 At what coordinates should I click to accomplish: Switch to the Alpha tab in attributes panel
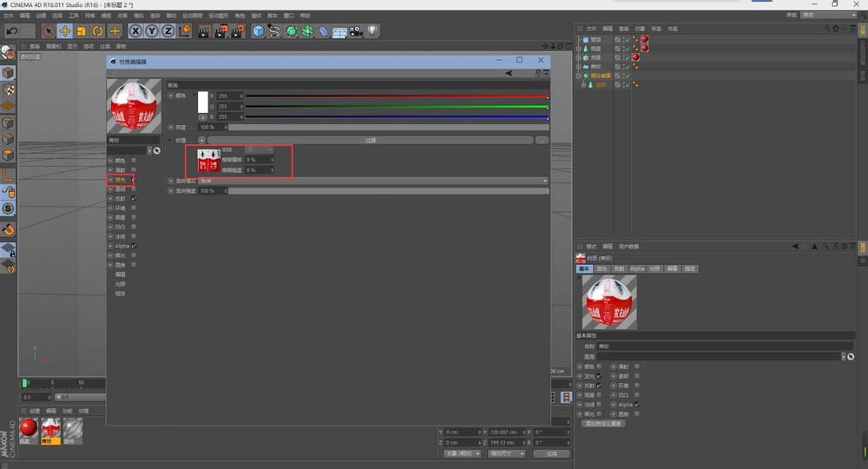point(637,269)
